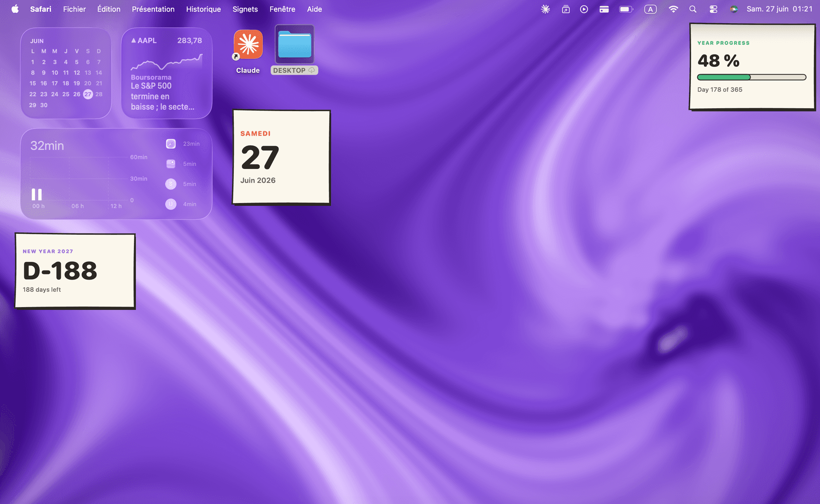The image size is (820, 504).
Task: Click the Siri icon in menu bar
Action: (734, 9)
